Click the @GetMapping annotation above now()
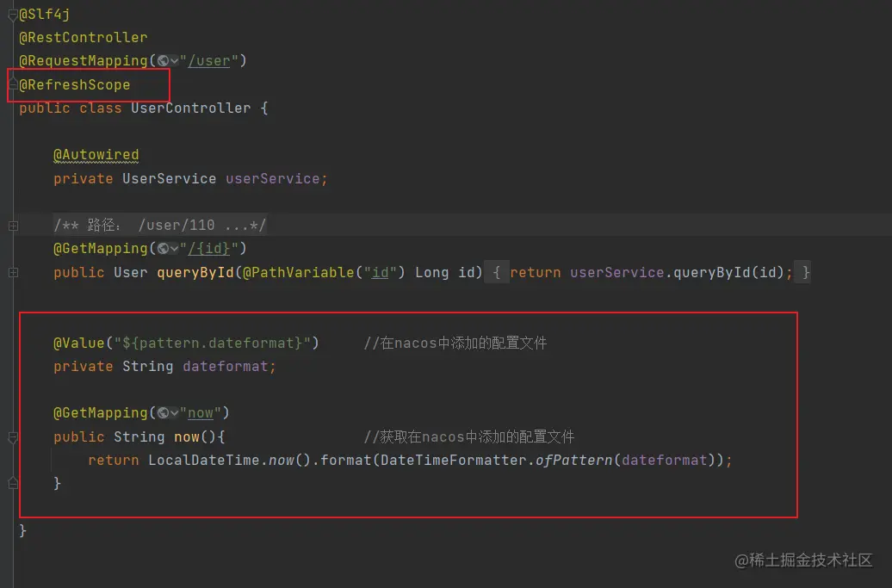Screen dimensions: 892x588 click(100, 413)
